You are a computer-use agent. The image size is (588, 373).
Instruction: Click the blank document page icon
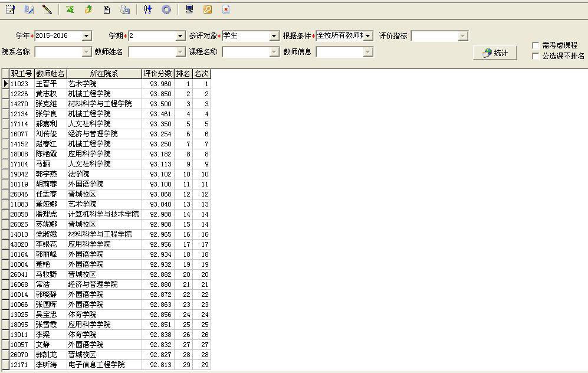pos(107,9)
